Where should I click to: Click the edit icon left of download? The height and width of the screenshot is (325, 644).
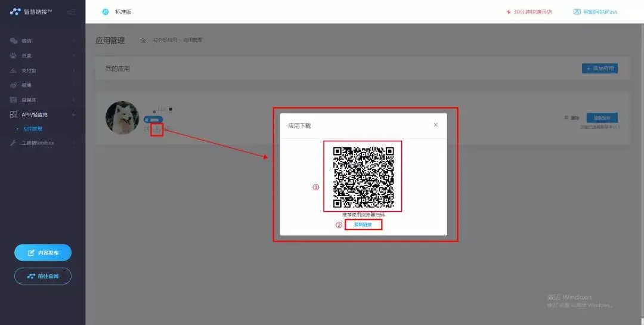[x=147, y=129]
